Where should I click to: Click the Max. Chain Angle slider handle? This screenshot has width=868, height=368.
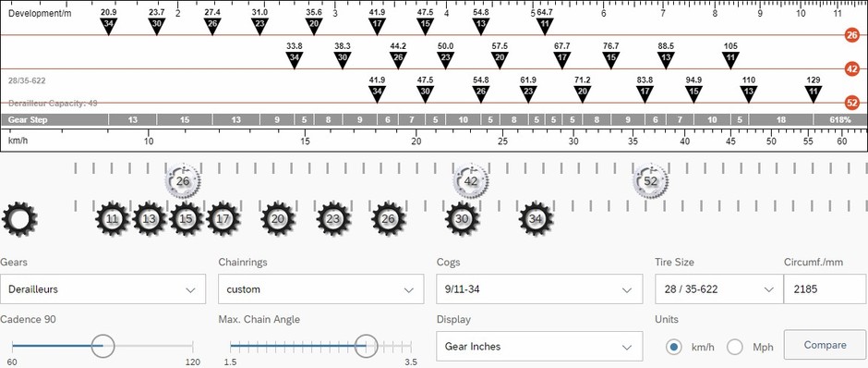point(365,346)
